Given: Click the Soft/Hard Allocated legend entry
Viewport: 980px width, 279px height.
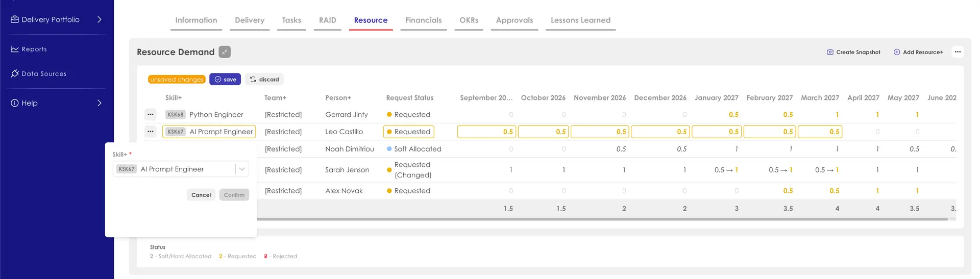Looking at the screenshot, I should [x=181, y=257].
